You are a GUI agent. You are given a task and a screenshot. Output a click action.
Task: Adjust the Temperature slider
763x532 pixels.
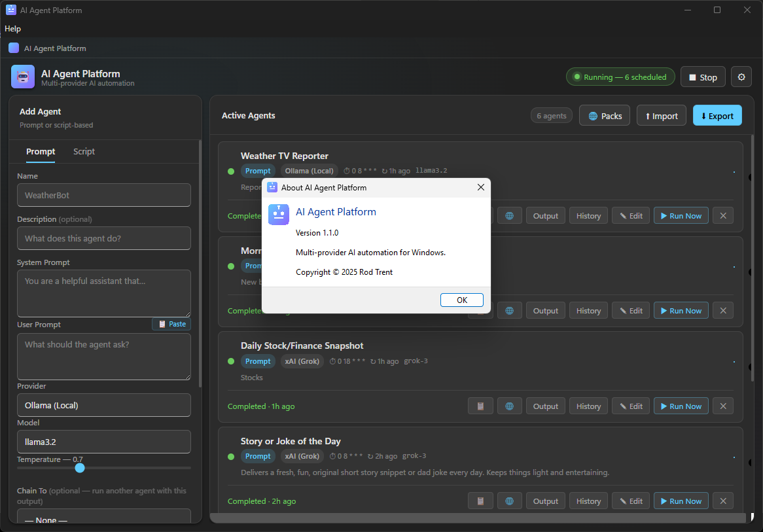(x=80, y=468)
